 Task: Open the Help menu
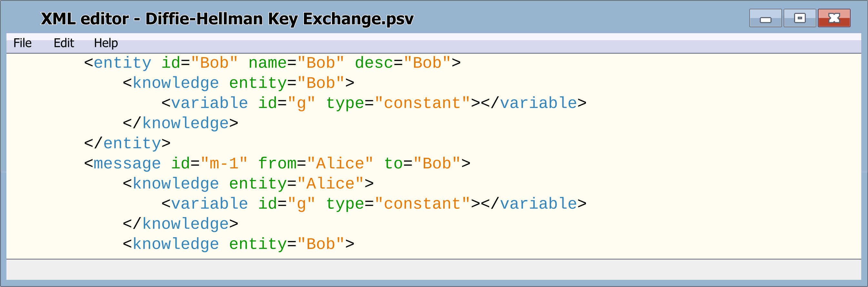(x=106, y=43)
